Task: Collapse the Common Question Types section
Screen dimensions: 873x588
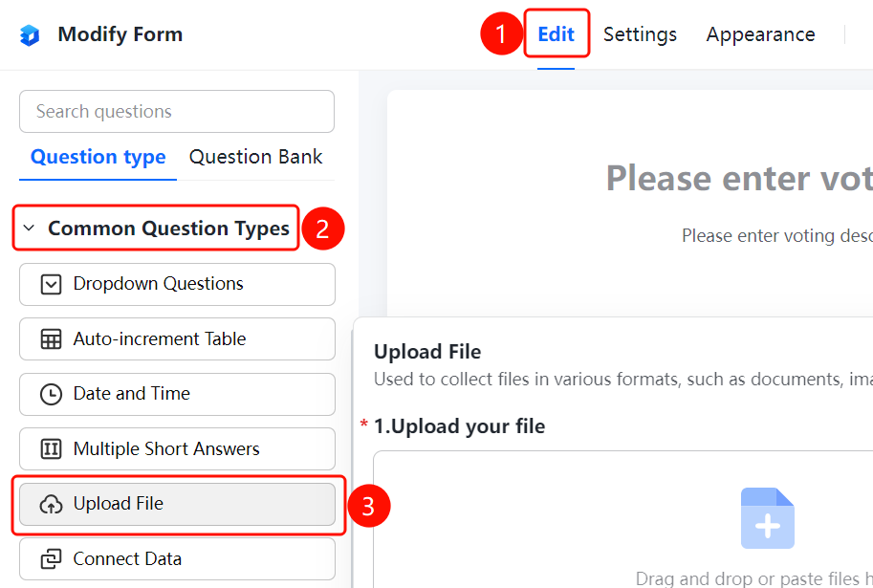Action: (29, 228)
